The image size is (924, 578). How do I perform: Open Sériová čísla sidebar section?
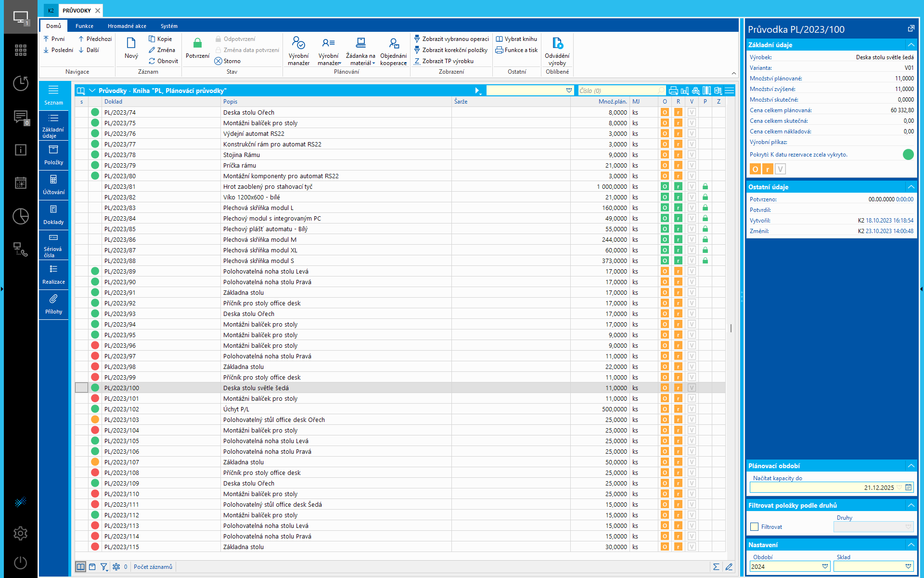[53, 245]
